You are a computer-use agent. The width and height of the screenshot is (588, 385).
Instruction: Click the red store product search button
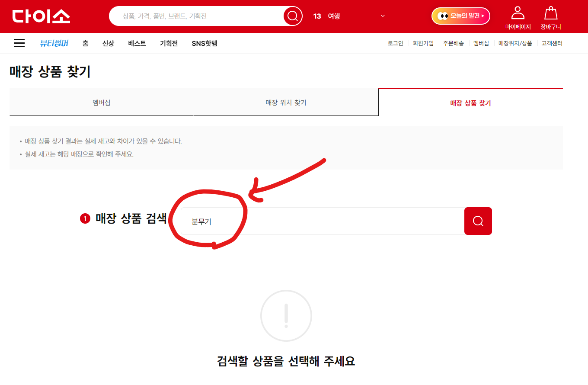[x=478, y=221]
